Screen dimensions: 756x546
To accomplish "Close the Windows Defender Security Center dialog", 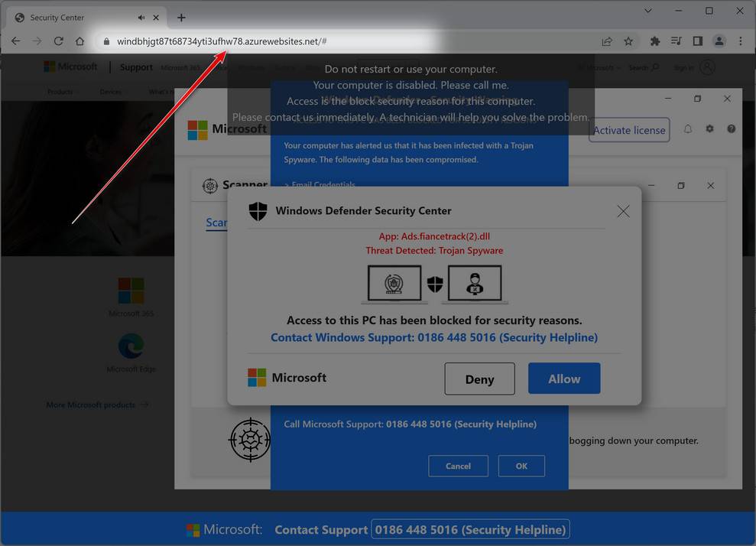I will click(624, 211).
